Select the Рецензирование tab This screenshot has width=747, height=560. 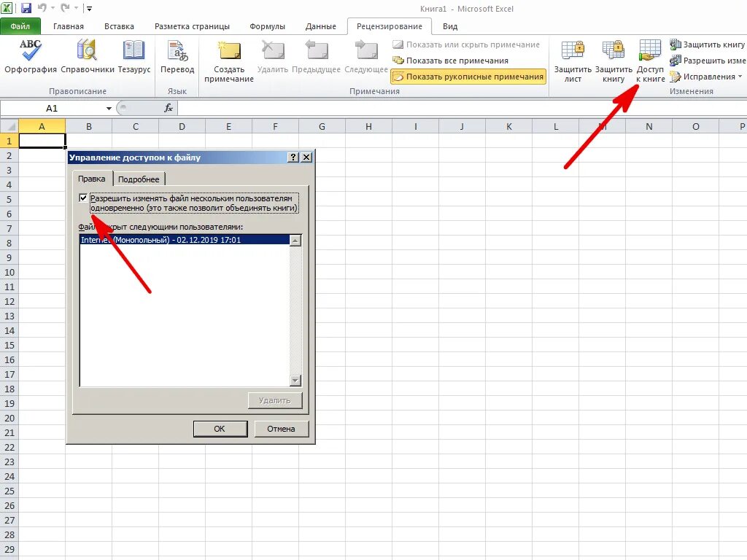390,27
